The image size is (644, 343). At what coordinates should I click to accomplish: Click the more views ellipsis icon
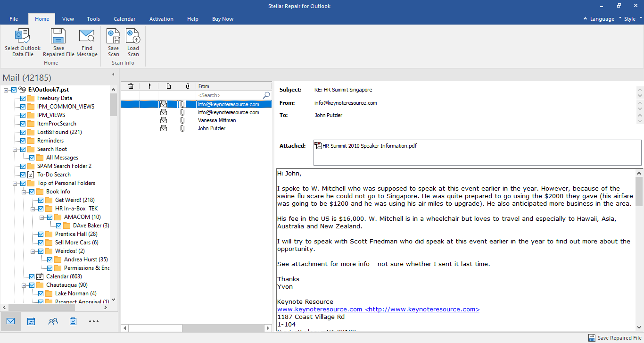coord(93,321)
